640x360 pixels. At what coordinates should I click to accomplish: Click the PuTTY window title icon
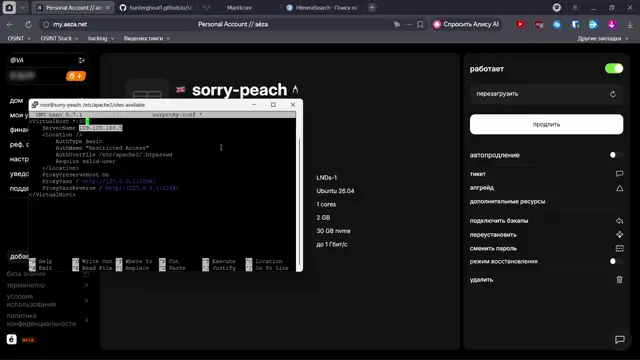click(35, 105)
